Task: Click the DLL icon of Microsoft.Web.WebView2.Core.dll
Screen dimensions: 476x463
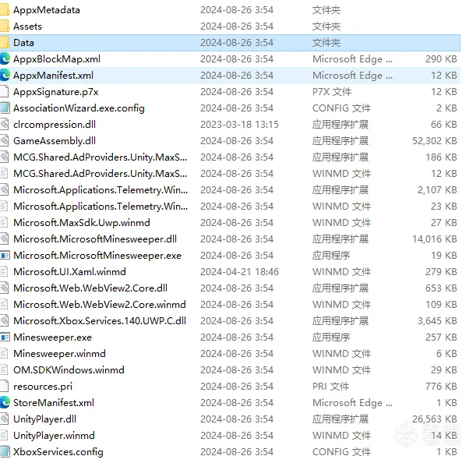Action: 4,288
